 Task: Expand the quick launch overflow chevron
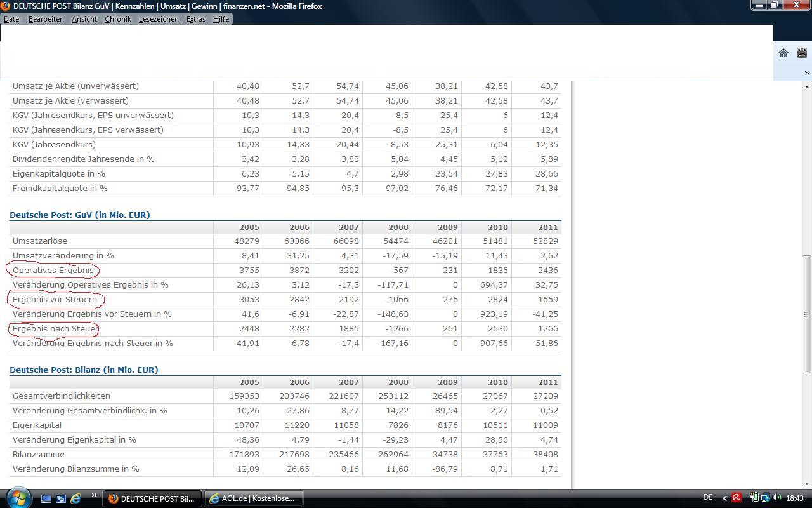[95, 495]
